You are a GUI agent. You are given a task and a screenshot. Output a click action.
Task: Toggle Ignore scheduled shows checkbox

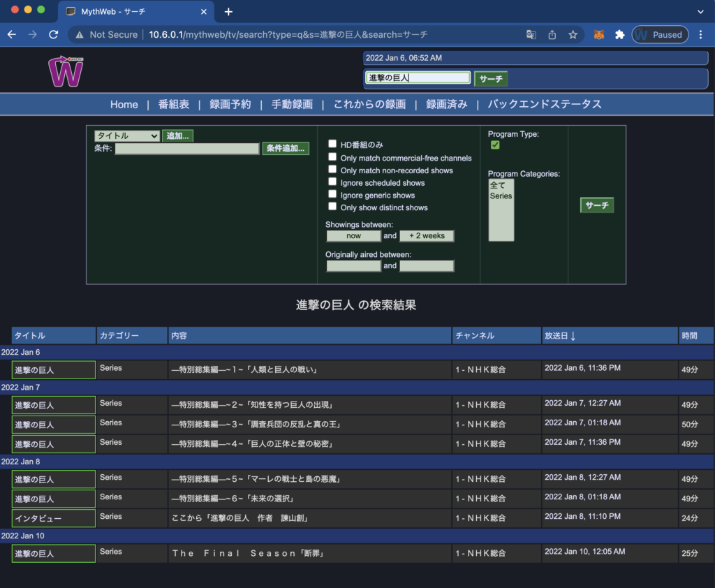(x=333, y=182)
